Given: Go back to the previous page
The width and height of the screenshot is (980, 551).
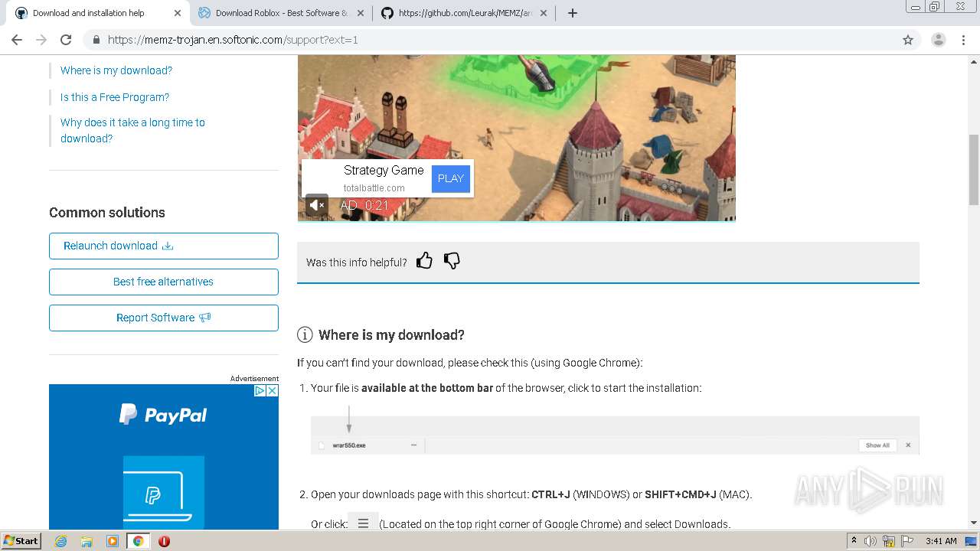Looking at the screenshot, I should click(x=17, y=40).
